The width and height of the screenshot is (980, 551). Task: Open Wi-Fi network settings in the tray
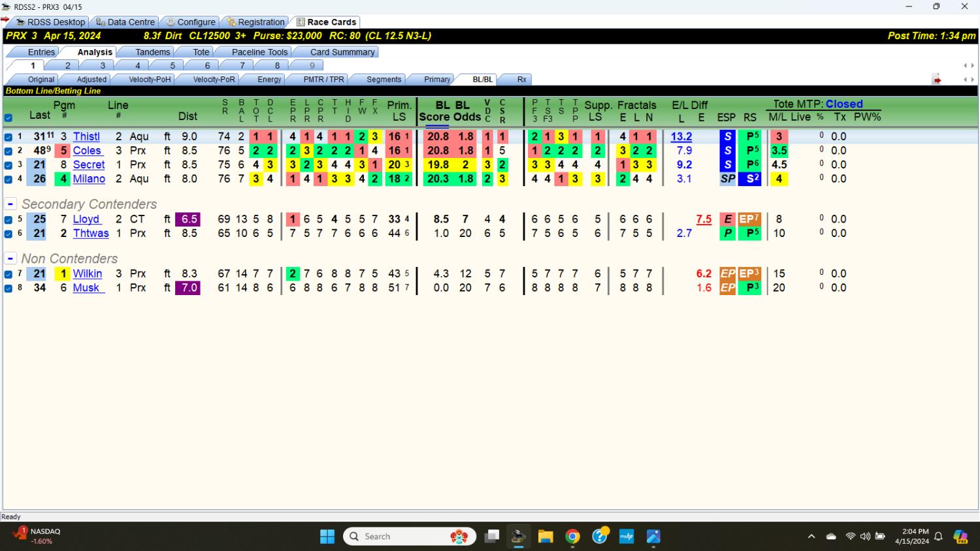(x=850, y=537)
